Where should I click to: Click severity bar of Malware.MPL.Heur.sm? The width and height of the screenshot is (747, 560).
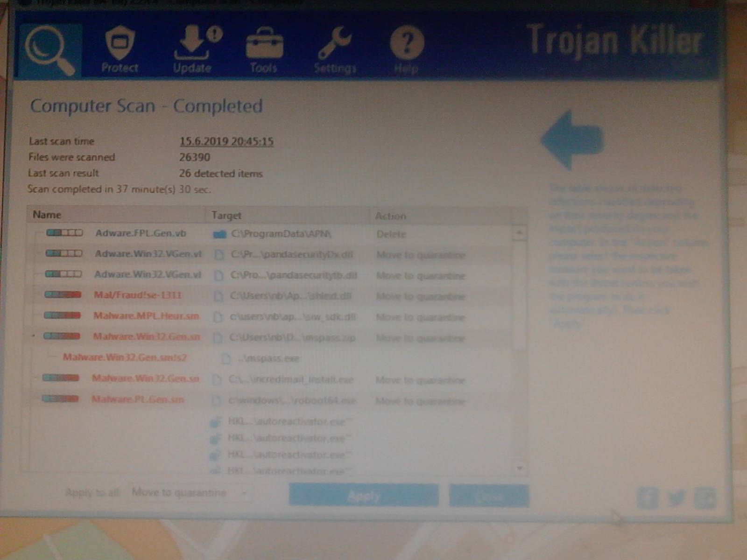62,315
